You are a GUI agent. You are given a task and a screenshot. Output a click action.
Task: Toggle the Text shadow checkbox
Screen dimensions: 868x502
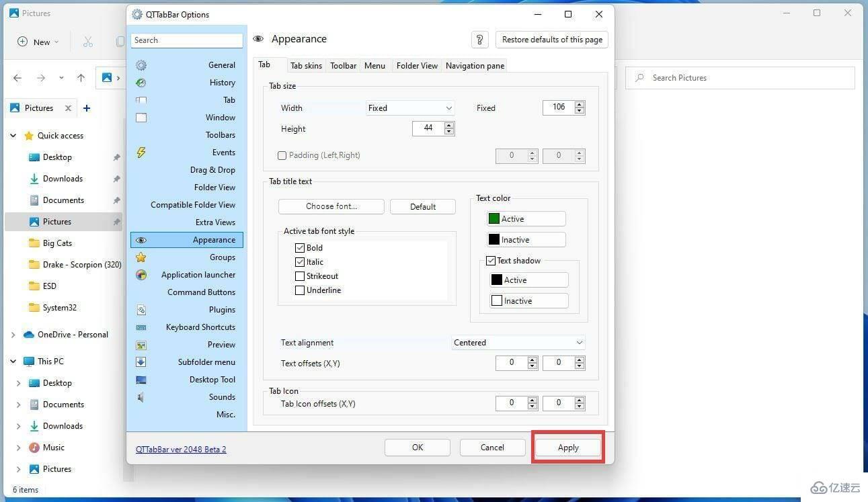[491, 261]
